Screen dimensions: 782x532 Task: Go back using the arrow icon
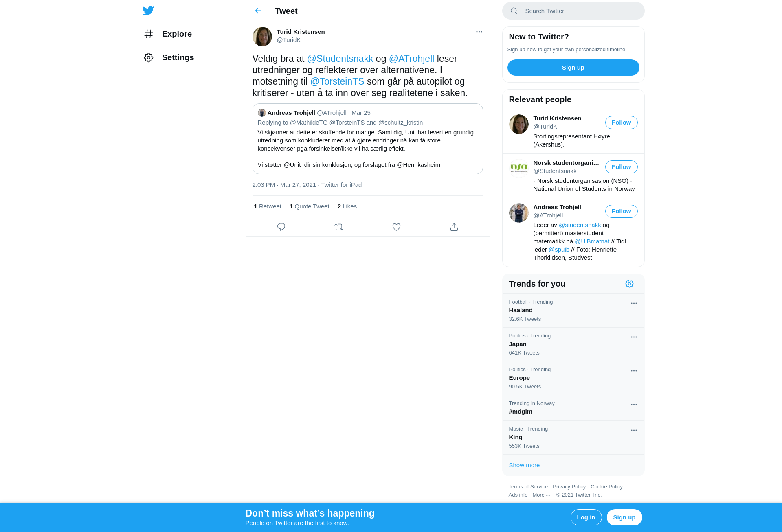tap(258, 11)
